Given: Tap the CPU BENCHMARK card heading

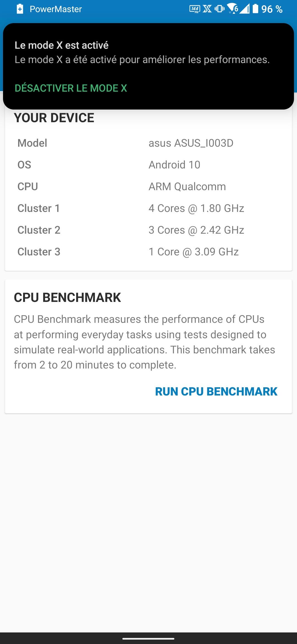Looking at the screenshot, I should click(x=67, y=298).
